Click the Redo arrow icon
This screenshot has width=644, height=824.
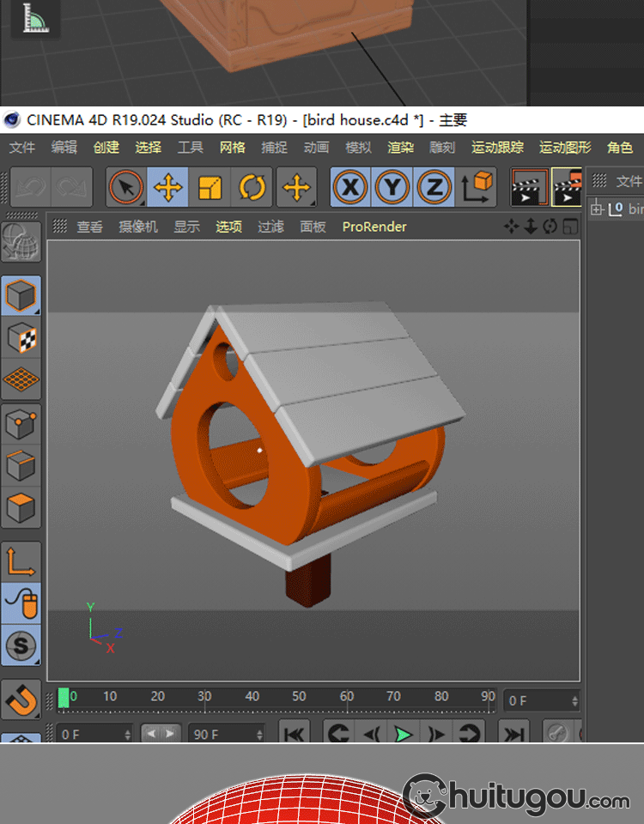tap(71, 187)
